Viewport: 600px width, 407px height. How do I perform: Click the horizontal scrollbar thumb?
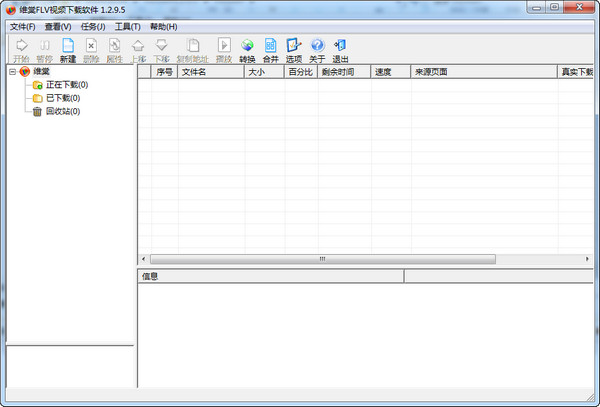tap(323, 259)
